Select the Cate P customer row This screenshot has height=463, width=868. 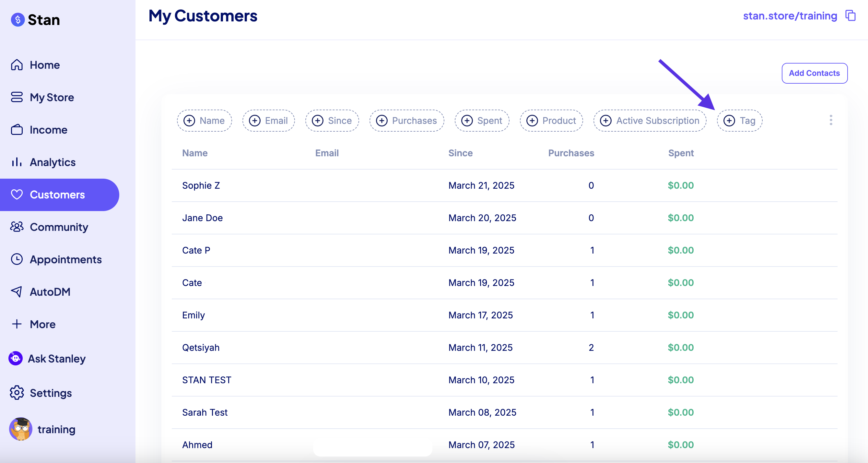[x=504, y=250]
